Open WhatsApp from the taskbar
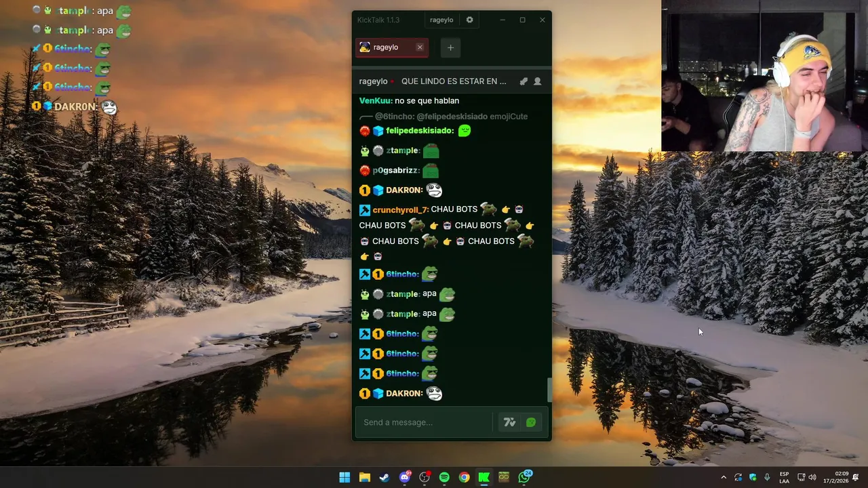The height and width of the screenshot is (488, 868). [524, 477]
